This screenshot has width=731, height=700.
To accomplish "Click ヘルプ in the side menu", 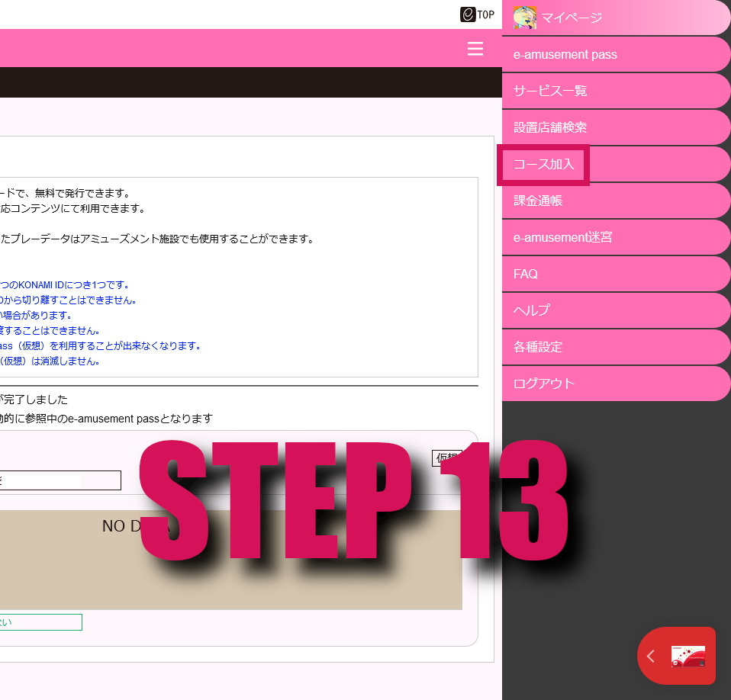I will [x=532, y=310].
